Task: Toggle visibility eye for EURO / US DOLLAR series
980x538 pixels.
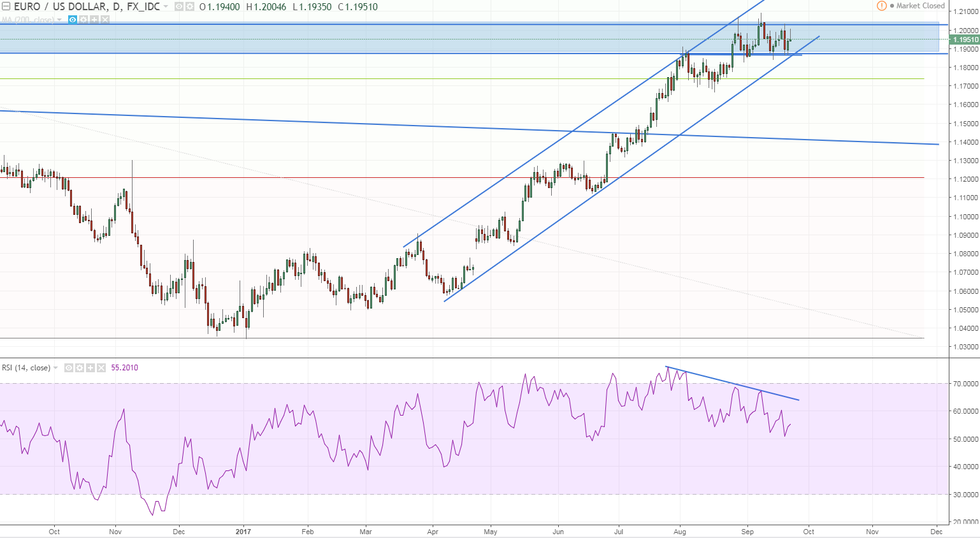Action: pyautogui.click(x=180, y=7)
